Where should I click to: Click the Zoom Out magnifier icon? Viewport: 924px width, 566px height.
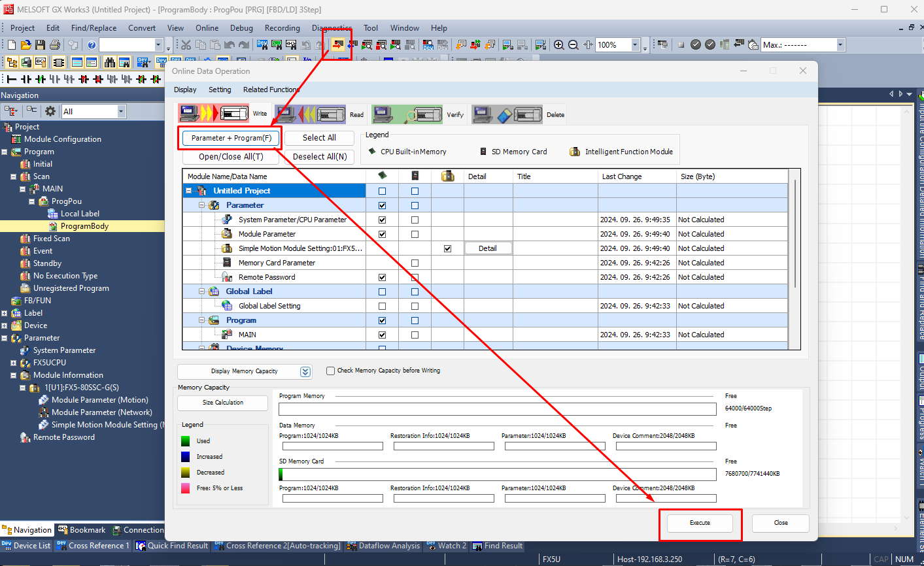click(x=573, y=44)
